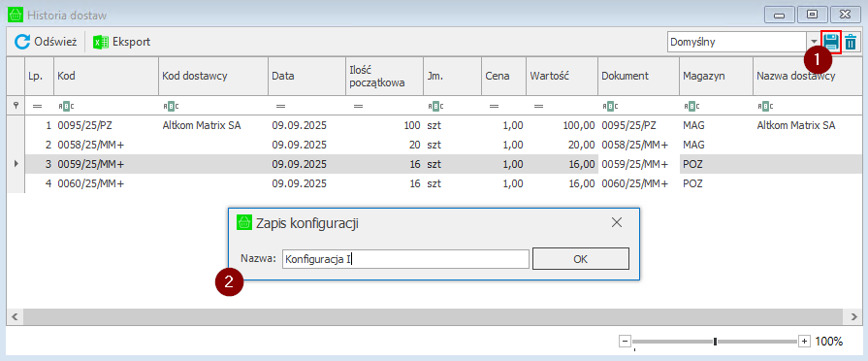Click the Jm. column header
Image resolution: width=868 pixels, height=361 pixels.
coord(452,76)
